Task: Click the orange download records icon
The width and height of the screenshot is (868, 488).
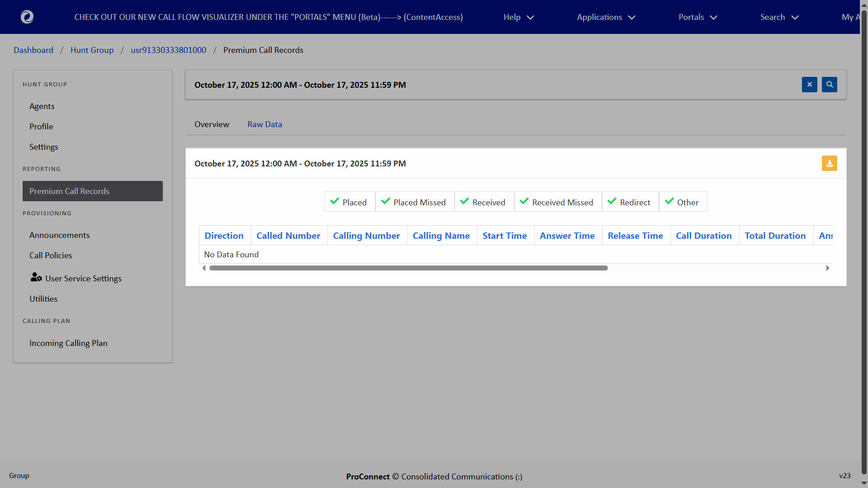Action: (x=829, y=164)
